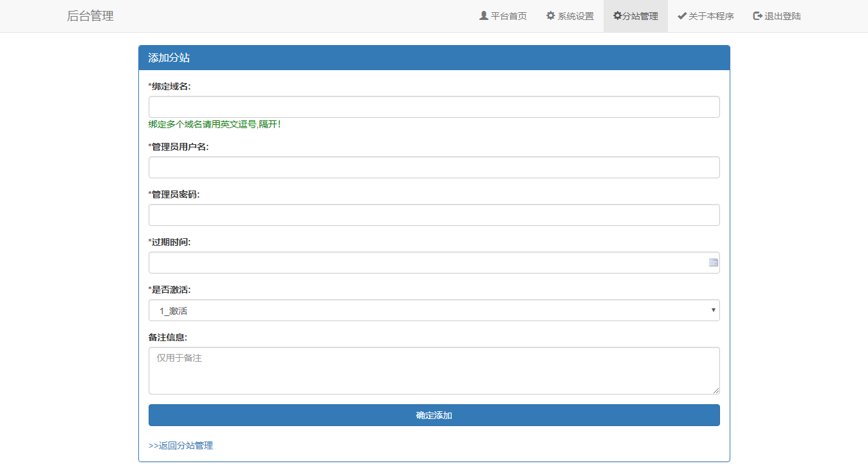Image resolution: width=868 pixels, height=475 pixels.
Task: Click the user icon beside 平台首页
Action: 484,15
